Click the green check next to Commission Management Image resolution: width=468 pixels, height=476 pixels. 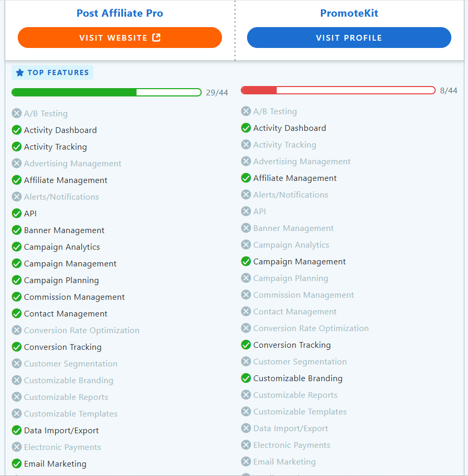tap(16, 297)
